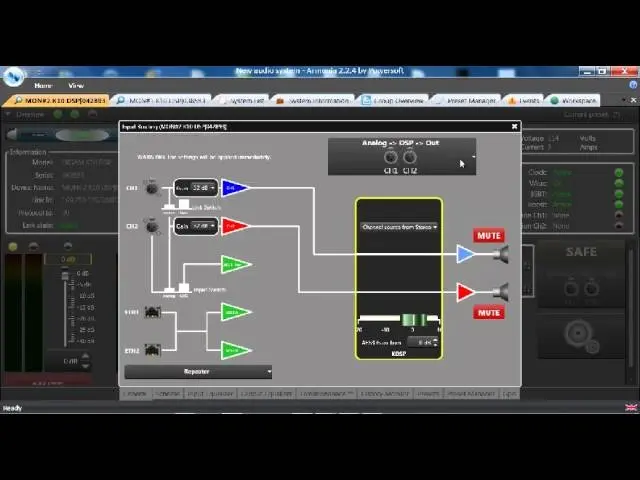Switch to the Group Overview tab
The width and height of the screenshot is (640, 480).
[394, 100]
